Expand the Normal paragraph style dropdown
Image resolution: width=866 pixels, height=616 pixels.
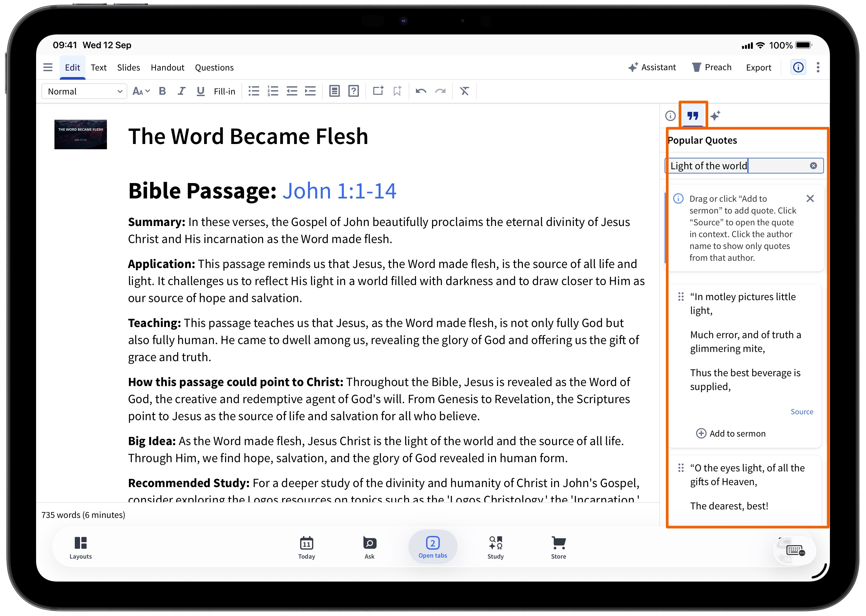click(84, 92)
